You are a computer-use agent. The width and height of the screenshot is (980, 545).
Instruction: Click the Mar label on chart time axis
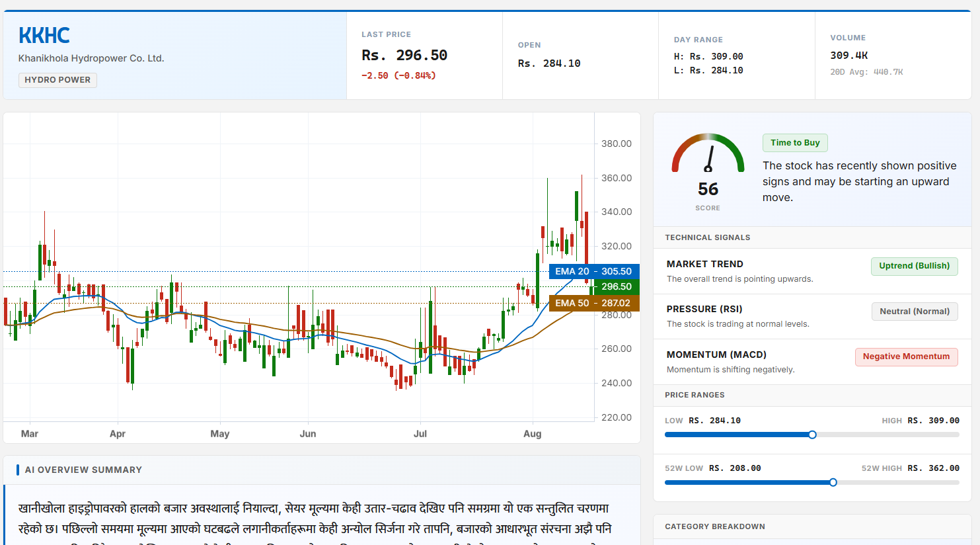[30, 434]
